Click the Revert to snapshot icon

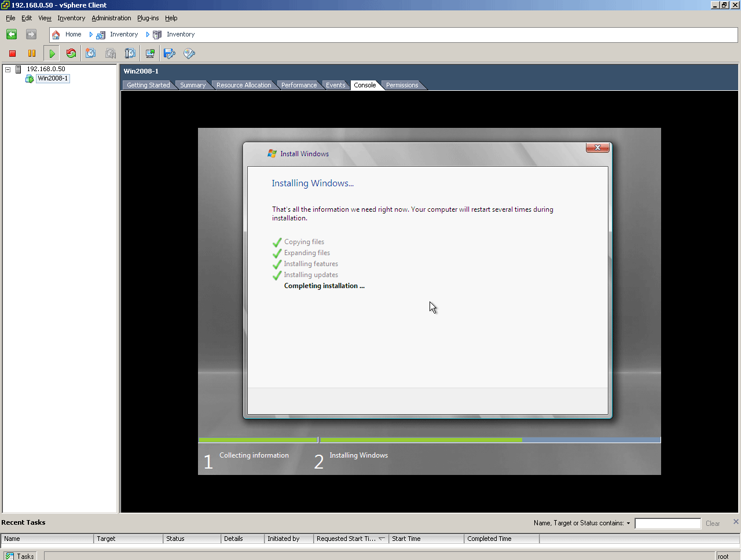pyautogui.click(x=111, y=54)
